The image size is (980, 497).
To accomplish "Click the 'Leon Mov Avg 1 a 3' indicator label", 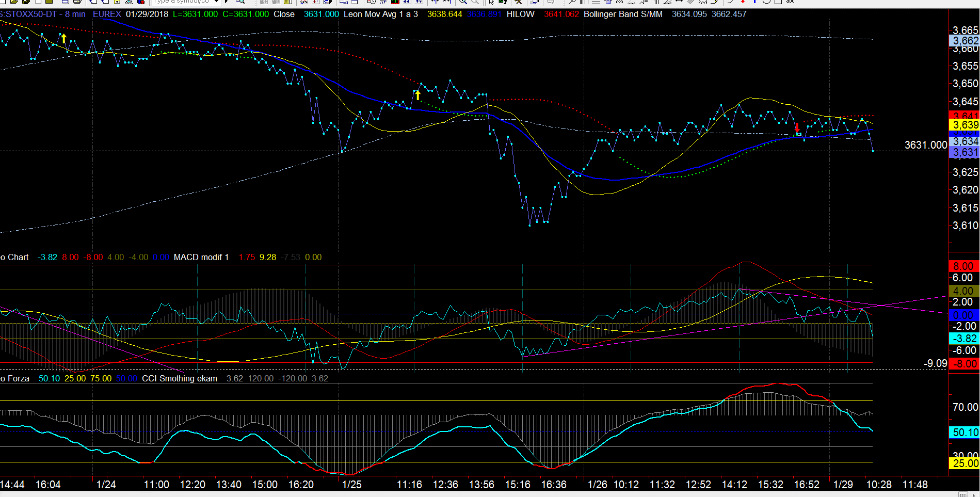I will [x=381, y=14].
